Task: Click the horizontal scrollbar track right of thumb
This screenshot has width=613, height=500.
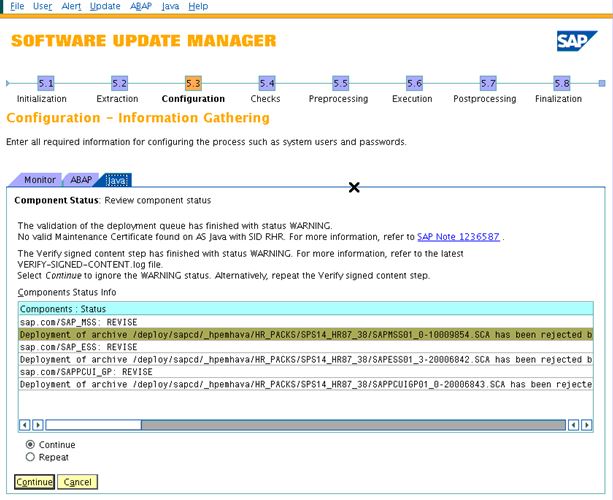Action: (353, 425)
